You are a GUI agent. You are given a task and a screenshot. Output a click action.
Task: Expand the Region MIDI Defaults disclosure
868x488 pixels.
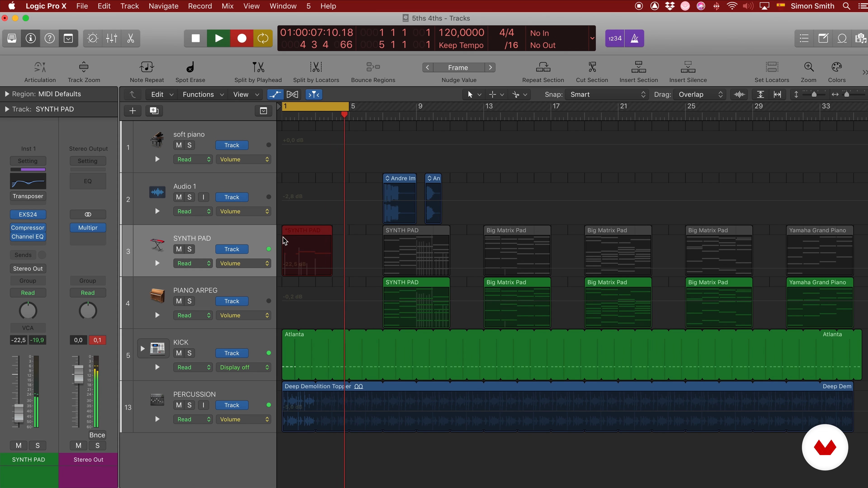(x=7, y=94)
